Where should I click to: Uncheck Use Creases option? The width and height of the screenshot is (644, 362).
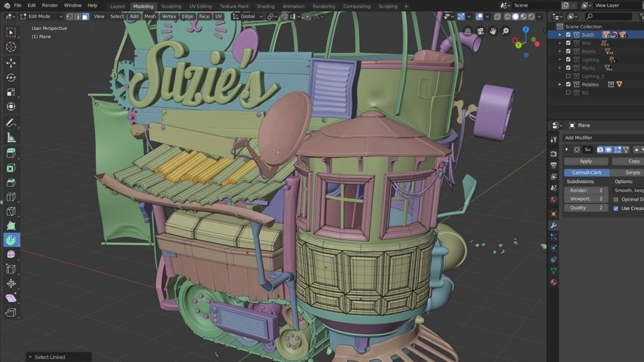(x=616, y=208)
